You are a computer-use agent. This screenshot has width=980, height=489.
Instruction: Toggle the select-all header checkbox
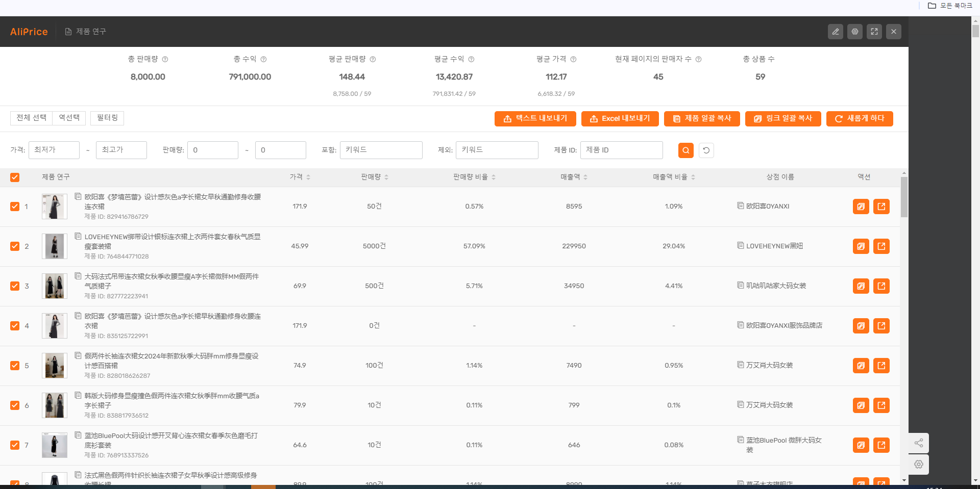coord(15,177)
